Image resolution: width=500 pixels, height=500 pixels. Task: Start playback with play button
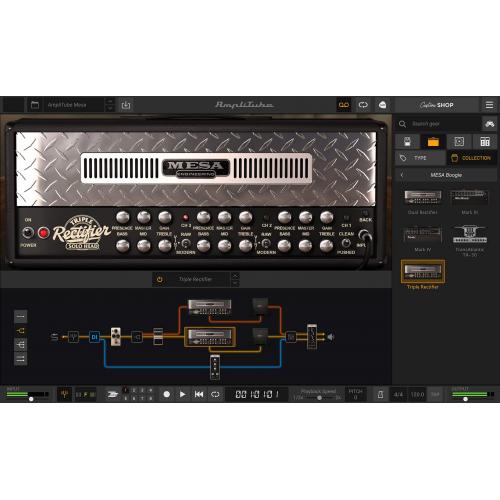[x=183, y=394]
